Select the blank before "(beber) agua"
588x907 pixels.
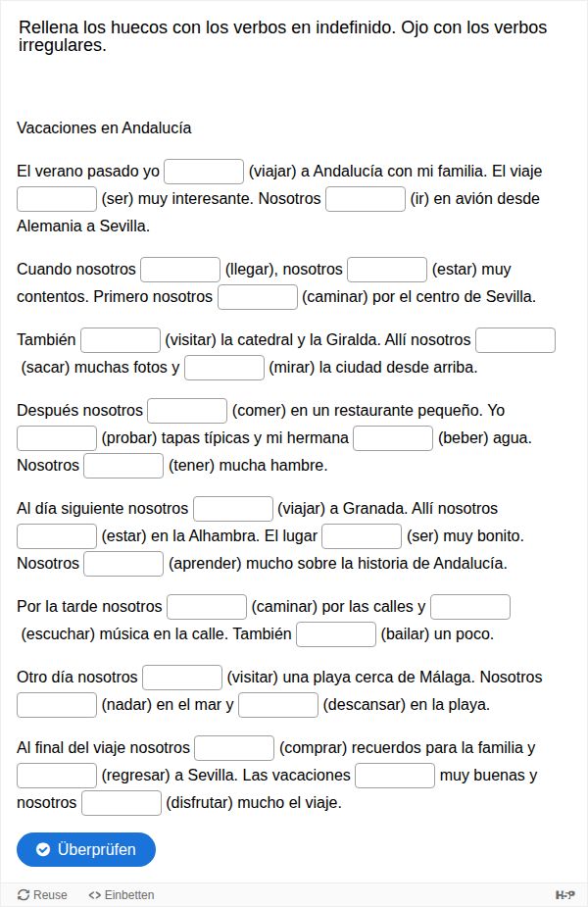pyautogui.click(x=393, y=438)
